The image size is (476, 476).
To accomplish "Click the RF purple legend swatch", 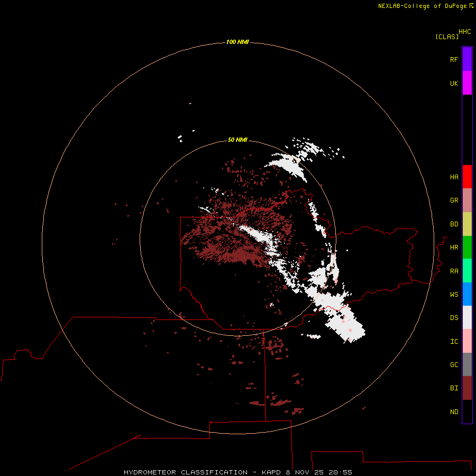I will coord(467,59).
